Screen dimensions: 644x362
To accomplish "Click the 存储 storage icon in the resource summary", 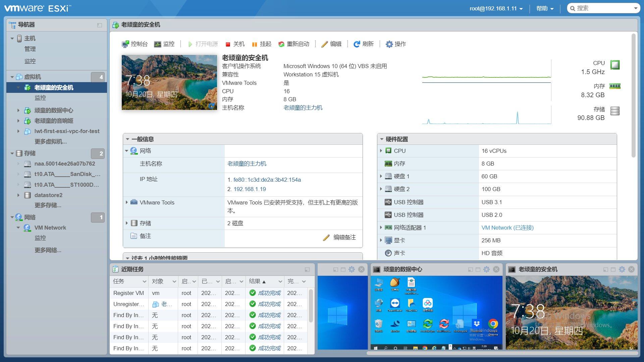I will tap(615, 111).
